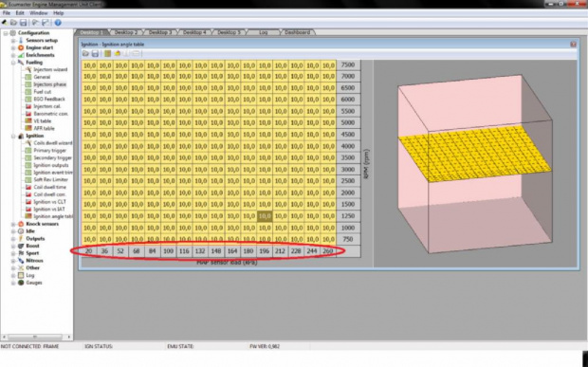The width and height of the screenshot is (588, 367).
Task: Expand the Knock sensors tree node
Action: [x=13, y=224]
